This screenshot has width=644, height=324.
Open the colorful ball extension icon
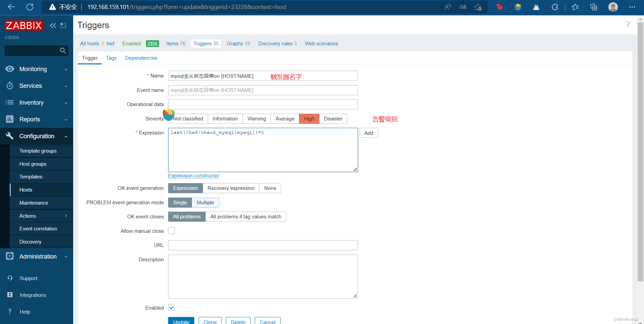click(518, 7)
